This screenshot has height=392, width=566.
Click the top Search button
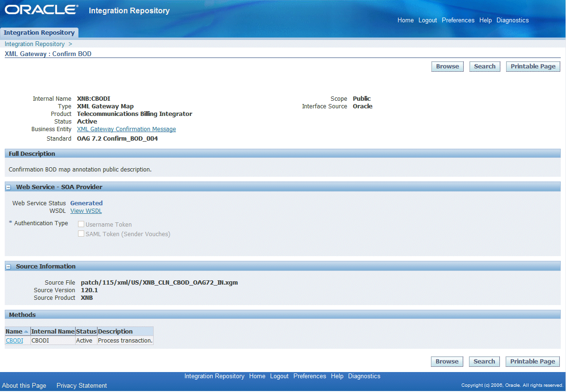point(484,67)
